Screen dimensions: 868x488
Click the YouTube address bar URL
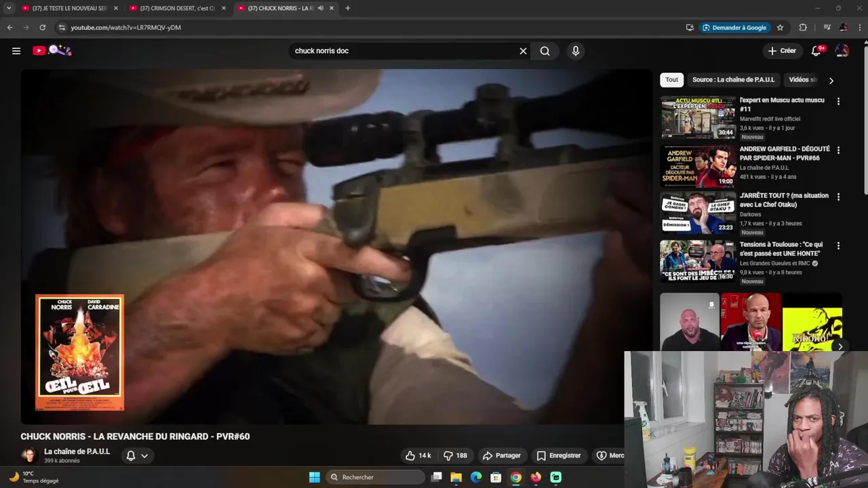pos(126,28)
